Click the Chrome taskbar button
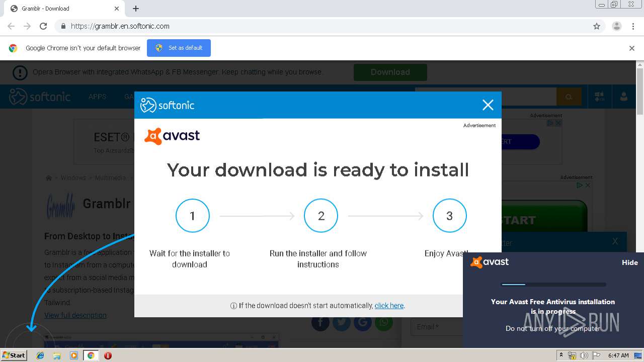Image resolution: width=644 pixels, height=362 pixels. [91, 355]
